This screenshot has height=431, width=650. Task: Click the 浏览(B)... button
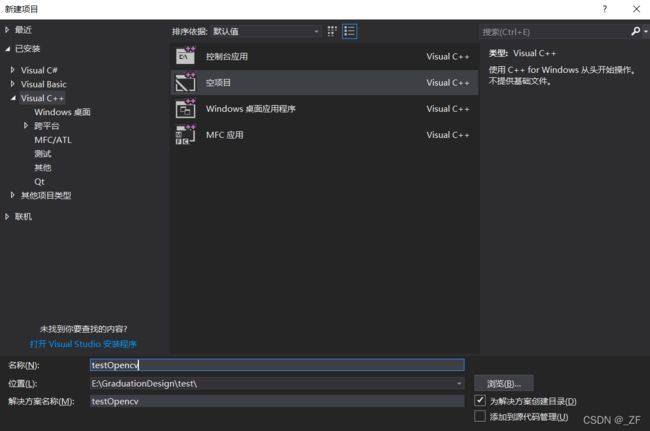click(503, 383)
